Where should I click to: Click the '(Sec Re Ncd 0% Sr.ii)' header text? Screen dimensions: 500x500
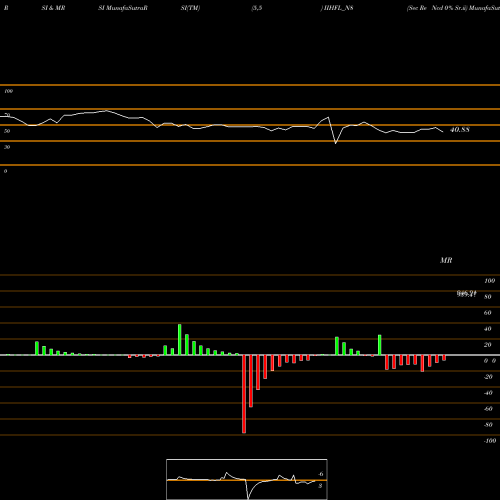(x=437, y=8)
